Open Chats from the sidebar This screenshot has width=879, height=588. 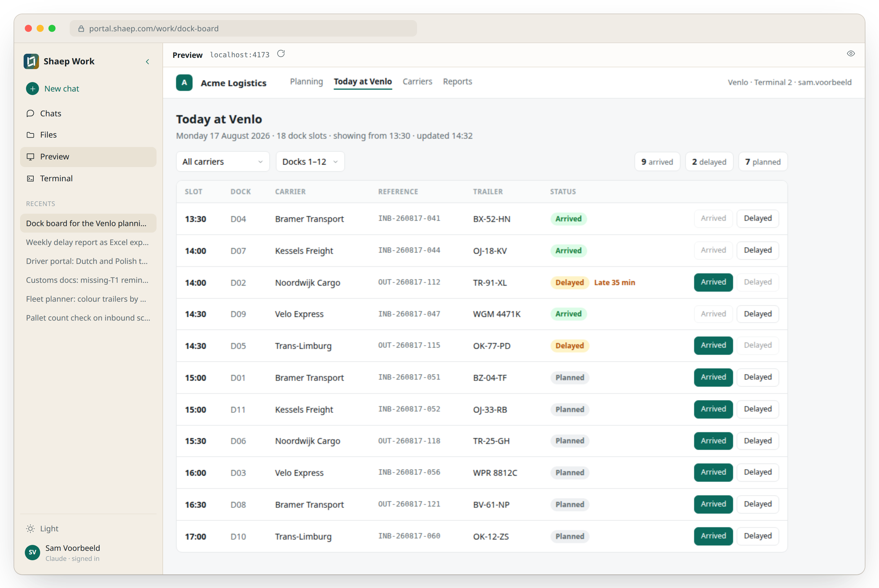point(88,113)
